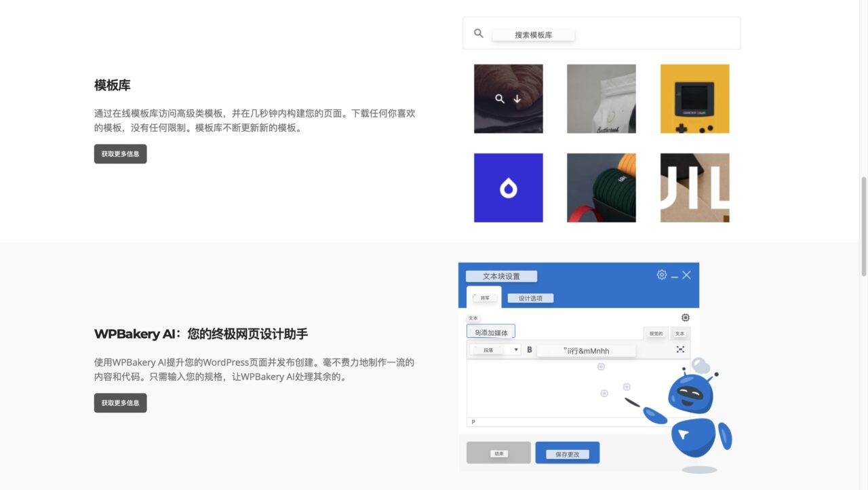Click inside the text editor content area
The height and width of the screenshot is (490, 868).
[x=578, y=388]
